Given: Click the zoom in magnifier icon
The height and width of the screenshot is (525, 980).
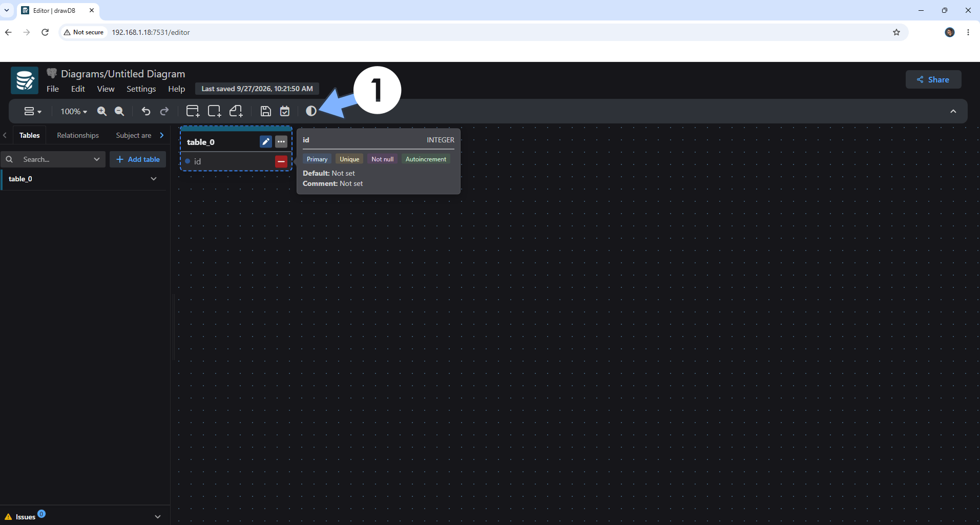Looking at the screenshot, I should (102, 111).
